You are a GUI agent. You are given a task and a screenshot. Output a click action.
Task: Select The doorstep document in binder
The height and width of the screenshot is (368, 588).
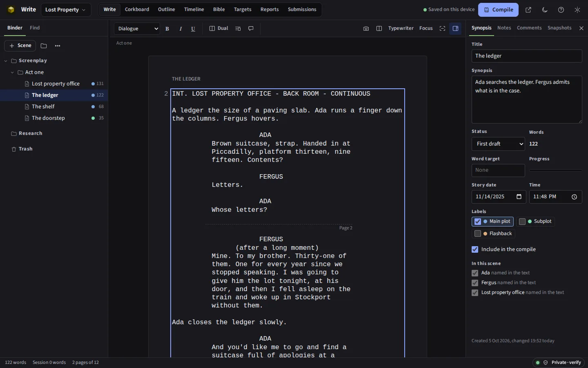(x=54, y=118)
